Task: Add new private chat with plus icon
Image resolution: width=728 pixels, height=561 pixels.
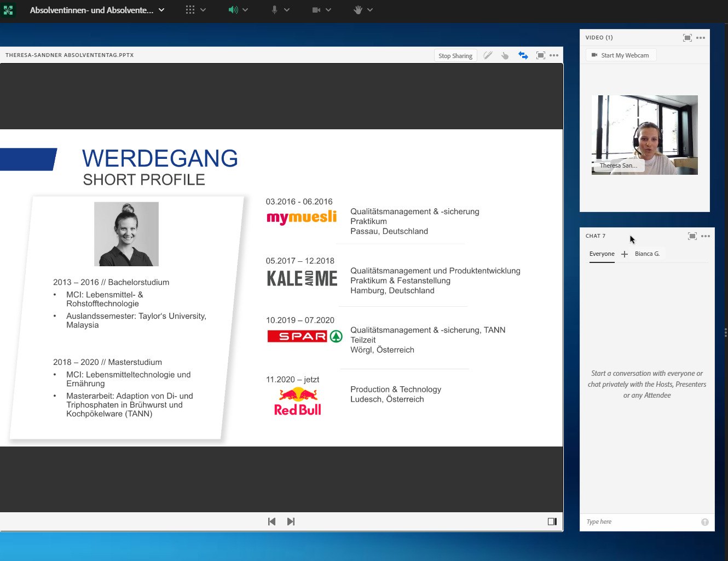Action: click(x=625, y=254)
